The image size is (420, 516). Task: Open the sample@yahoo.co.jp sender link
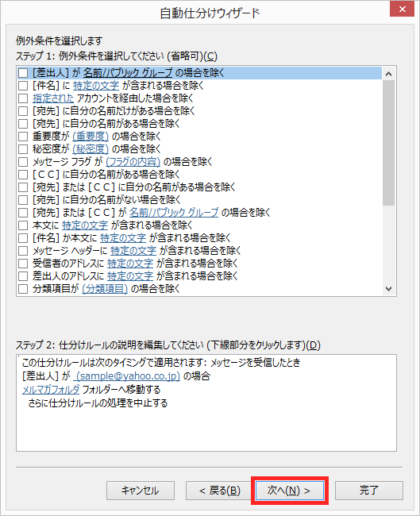coord(127,375)
